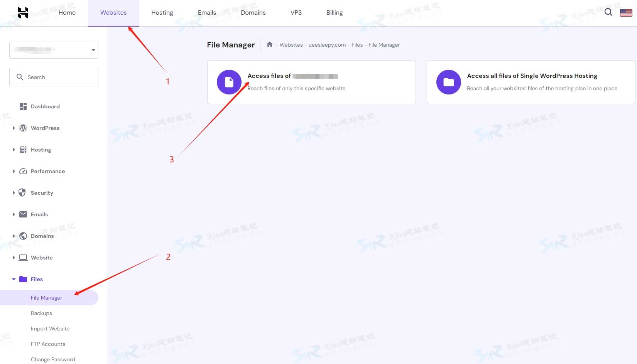Viewport: 637px width, 364px height.
Task: Collapse the Files section arrow
Action: [x=14, y=279]
